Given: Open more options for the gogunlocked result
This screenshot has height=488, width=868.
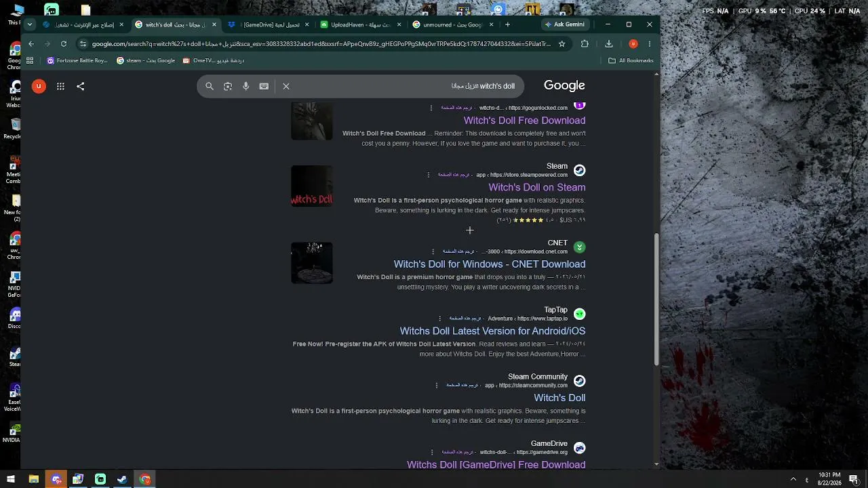Looking at the screenshot, I should pos(431,108).
